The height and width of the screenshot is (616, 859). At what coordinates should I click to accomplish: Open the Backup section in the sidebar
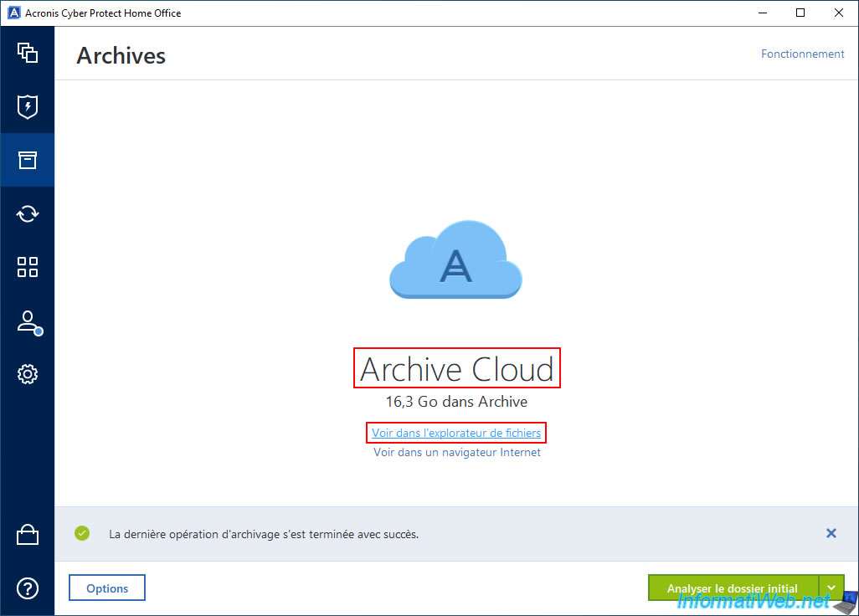[28, 53]
